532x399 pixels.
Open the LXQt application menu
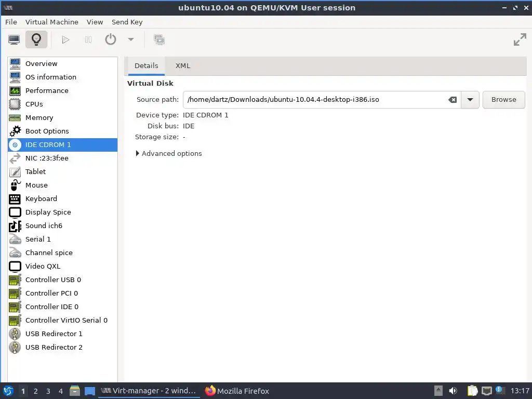(8, 391)
